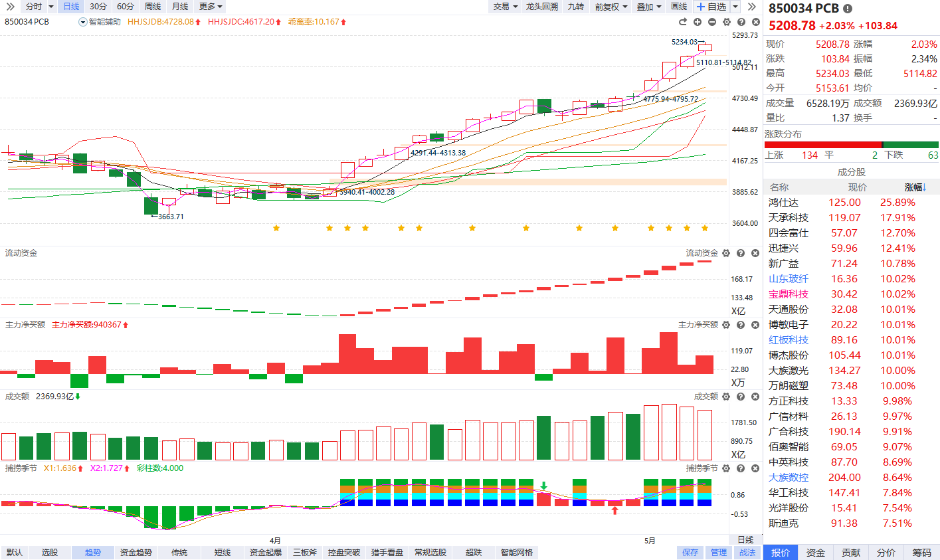Click the info icon beside 850034 PCB
The image size is (940, 560).
click(848, 9)
